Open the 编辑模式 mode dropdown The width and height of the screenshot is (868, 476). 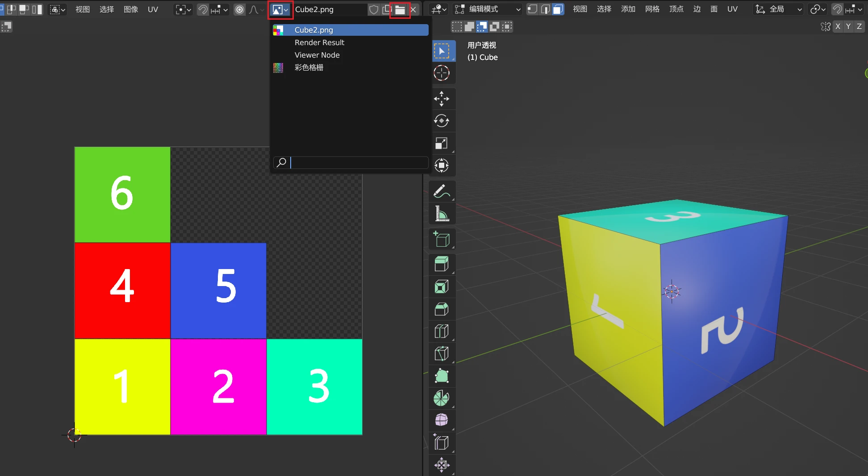(x=487, y=9)
